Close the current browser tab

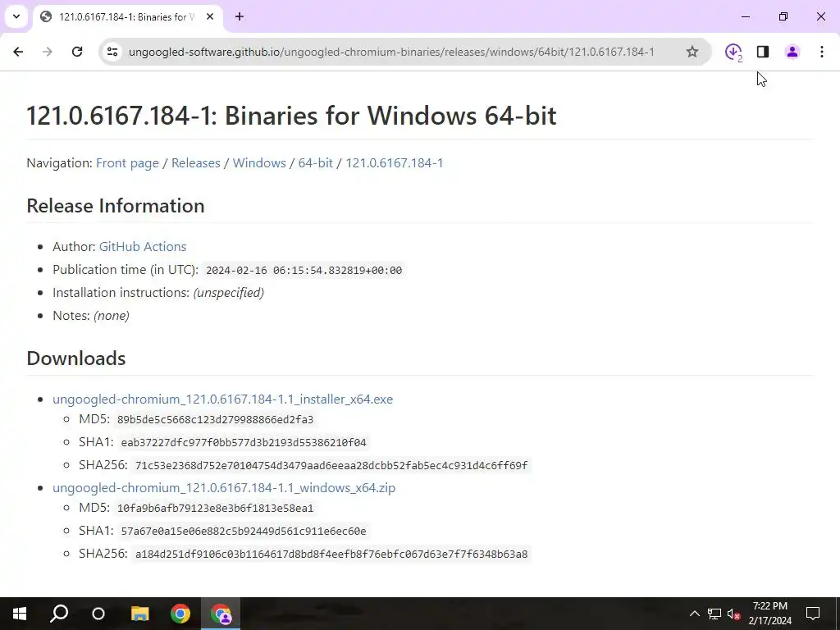coord(210,16)
